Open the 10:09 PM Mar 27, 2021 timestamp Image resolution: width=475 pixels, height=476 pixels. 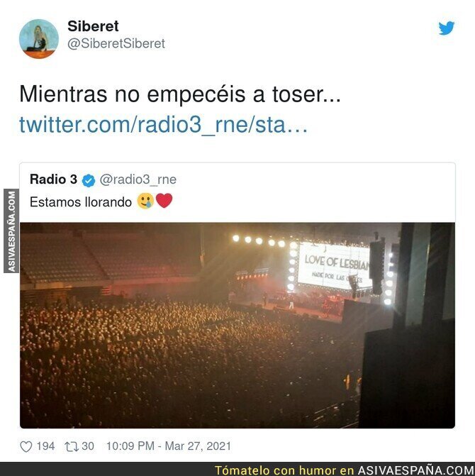click(169, 446)
